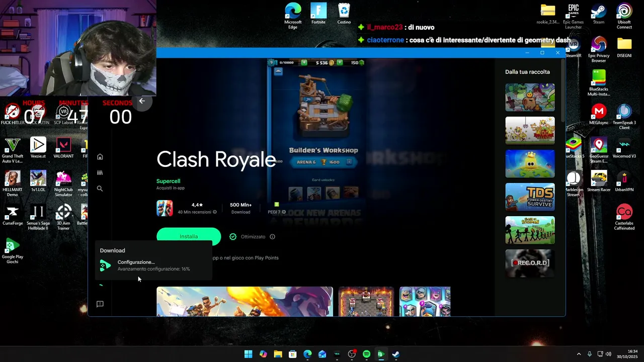Open Ubisoft Connect desktop shortcut

[624, 16]
